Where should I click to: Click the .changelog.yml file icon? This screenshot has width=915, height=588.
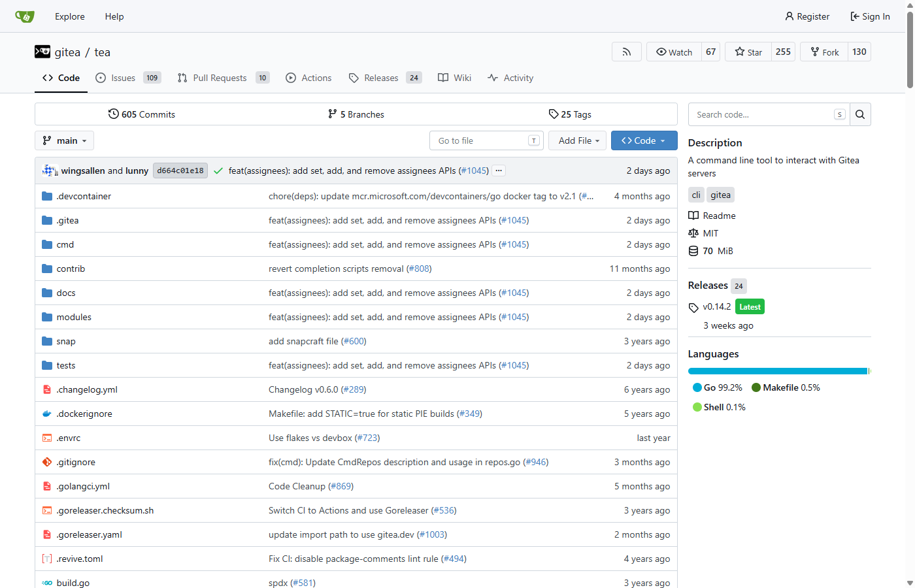[47, 389]
